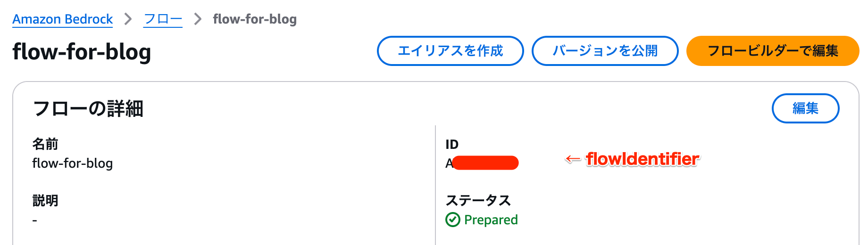Click the chevron after Amazon Bedrock breadcrumb
Viewport: 868px width, 245px height.
[x=128, y=19]
